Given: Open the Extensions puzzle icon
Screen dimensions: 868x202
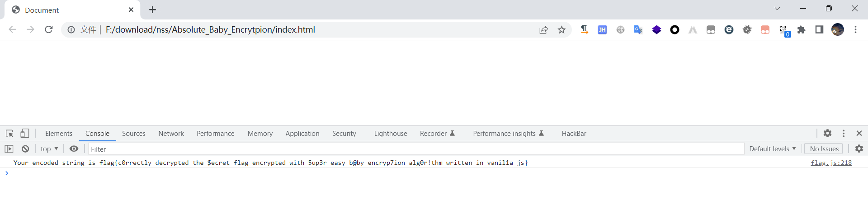Looking at the screenshot, I should point(801,30).
